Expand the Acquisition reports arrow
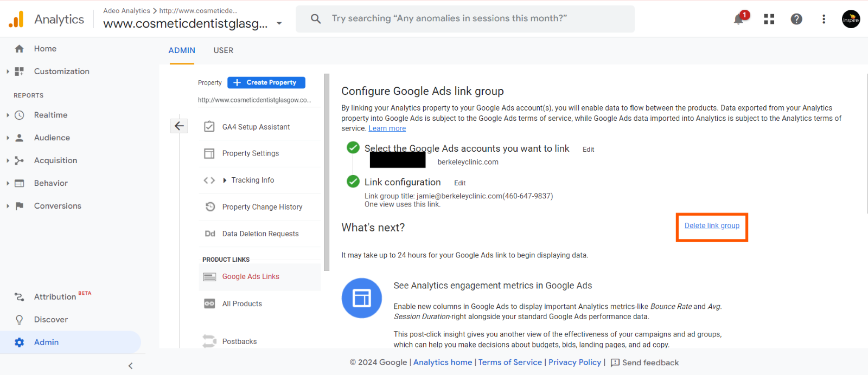The image size is (868, 375). 8,160
